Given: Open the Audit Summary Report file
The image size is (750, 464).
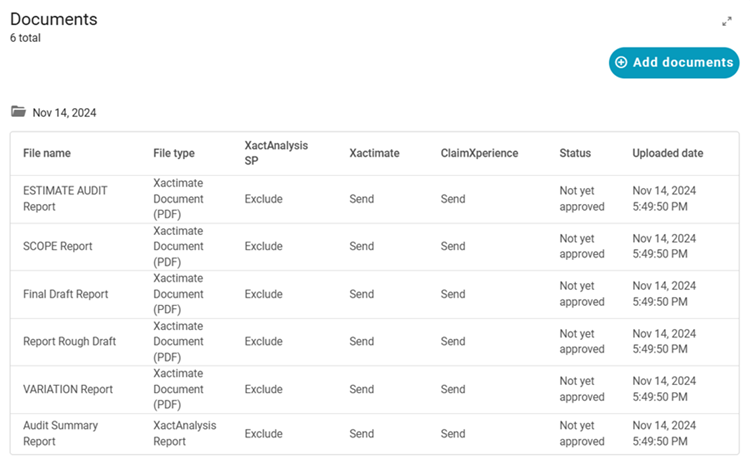Looking at the screenshot, I should point(60,433).
